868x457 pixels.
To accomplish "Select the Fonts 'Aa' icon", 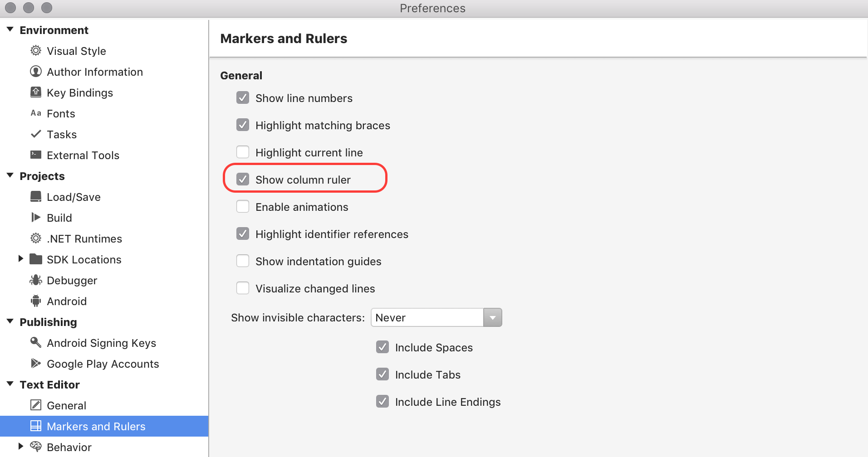I will [x=35, y=113].
